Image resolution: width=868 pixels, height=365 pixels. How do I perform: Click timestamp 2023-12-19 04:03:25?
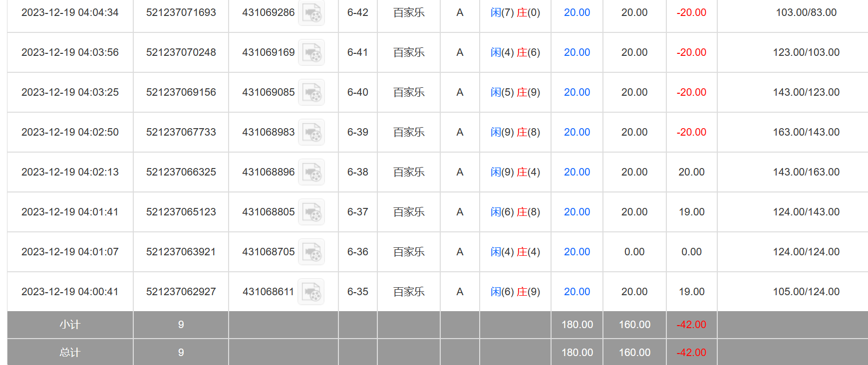coord(70,92)
